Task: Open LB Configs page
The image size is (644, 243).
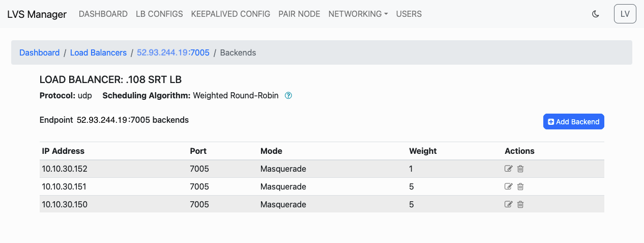Action: 159,14
